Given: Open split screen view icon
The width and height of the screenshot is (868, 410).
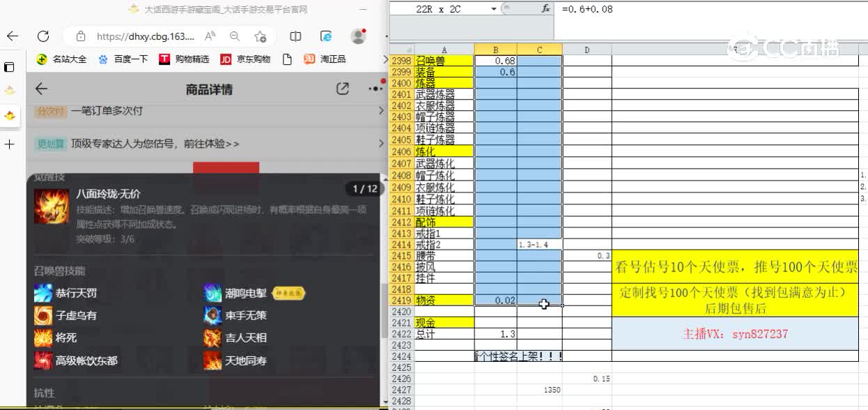Looking at the screenshot, I should (x=295, y=36).
